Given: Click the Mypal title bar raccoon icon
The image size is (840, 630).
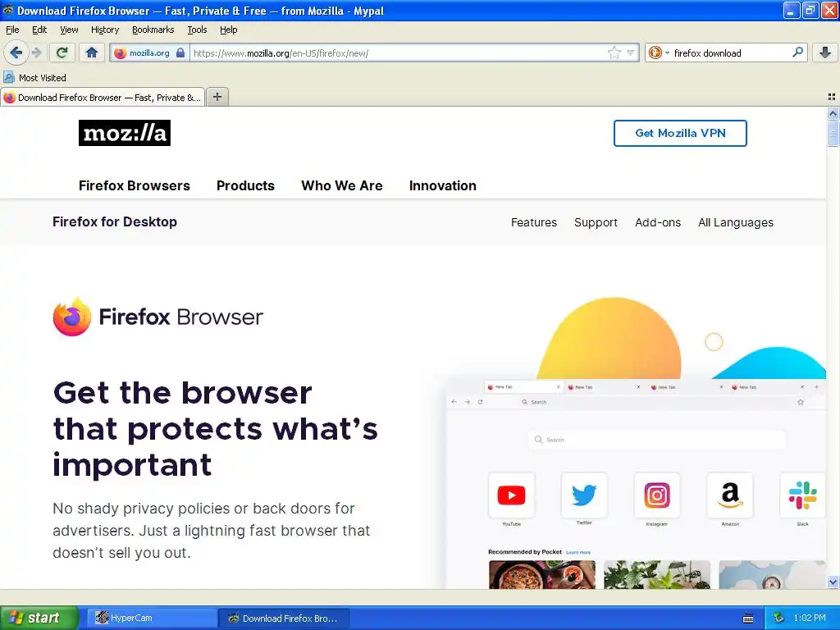Looking at the screenshot, I should pos(8,10).
